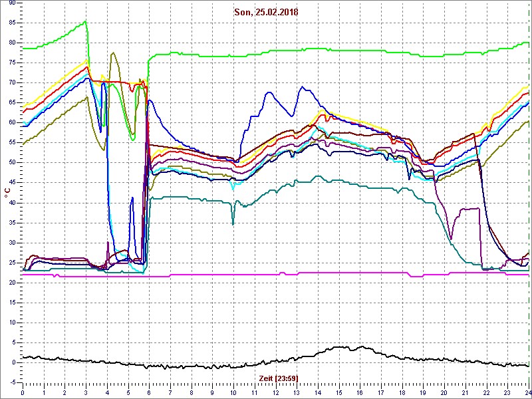The height and width of the screenshot is (399, 532).
Task: Pick the "75" temperature axis value
Action: [11, 63]
